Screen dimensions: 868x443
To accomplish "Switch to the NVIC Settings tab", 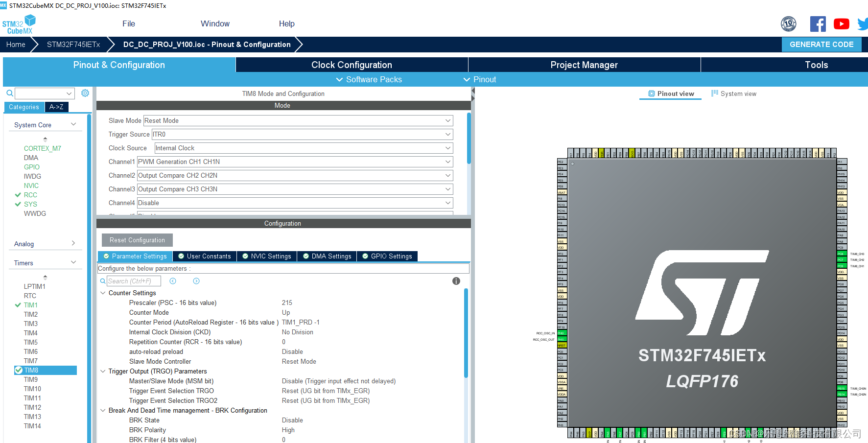I will click(267, 256).
